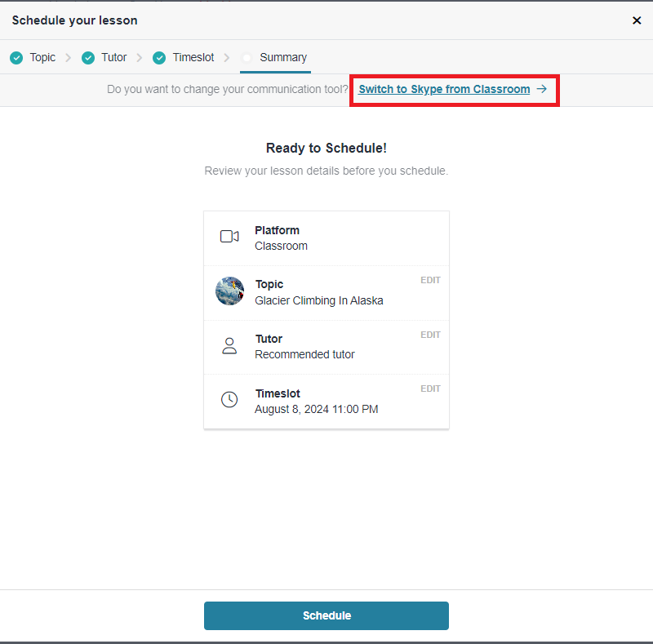Click chevron between Tutor and Timeslot steps
Viewport: 653px width, 644px height.
(140, 58)
